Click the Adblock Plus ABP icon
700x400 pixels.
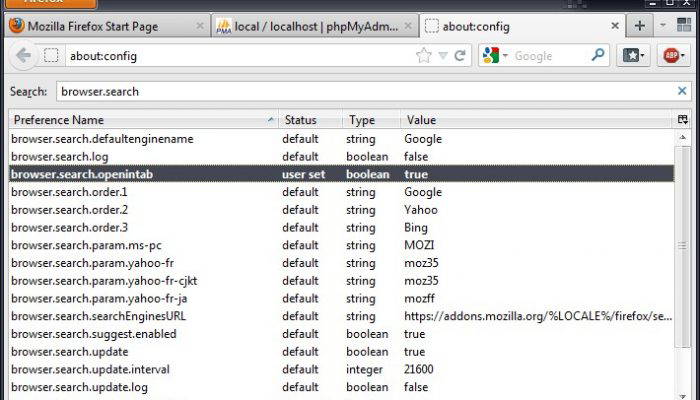(674, 56)
